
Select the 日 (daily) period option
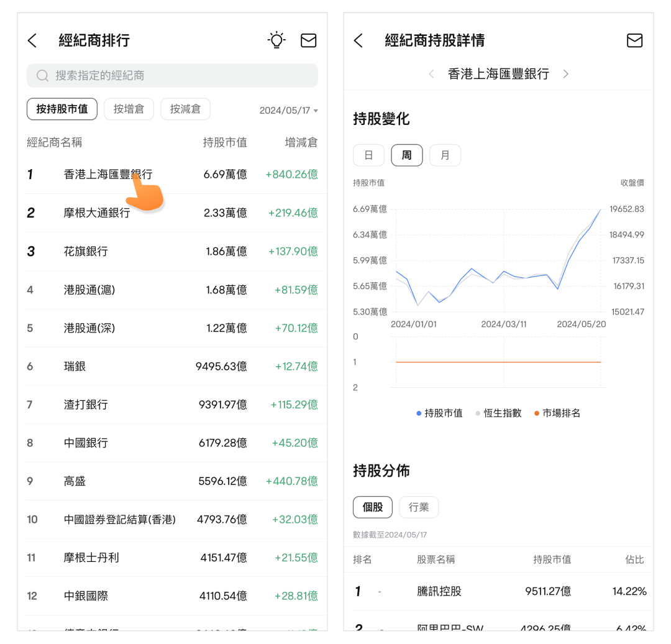click(x=368, y=155)
